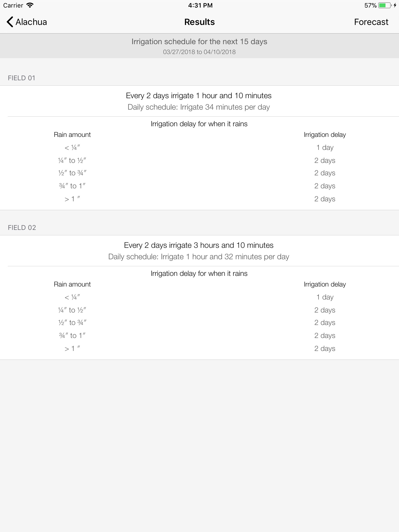This screenshot has width=399, height=532.
Task: Select the FIELD 01 section header
Action: (22, 78)
